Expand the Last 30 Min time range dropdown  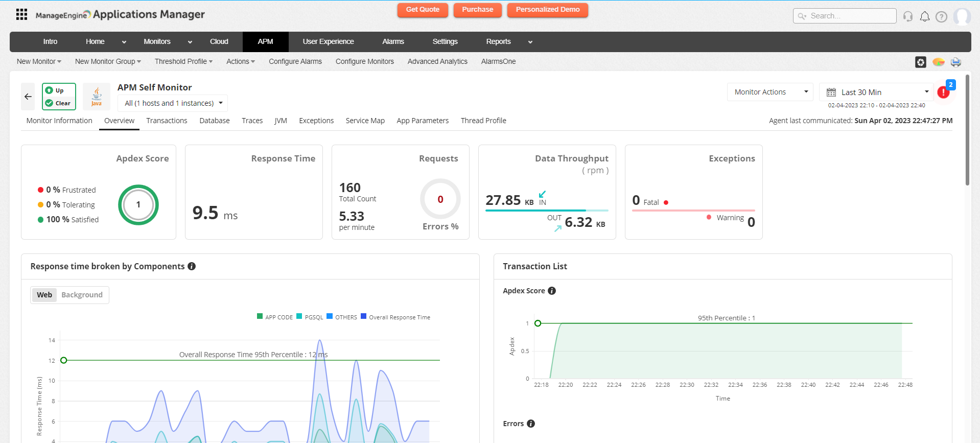(876, 92)
